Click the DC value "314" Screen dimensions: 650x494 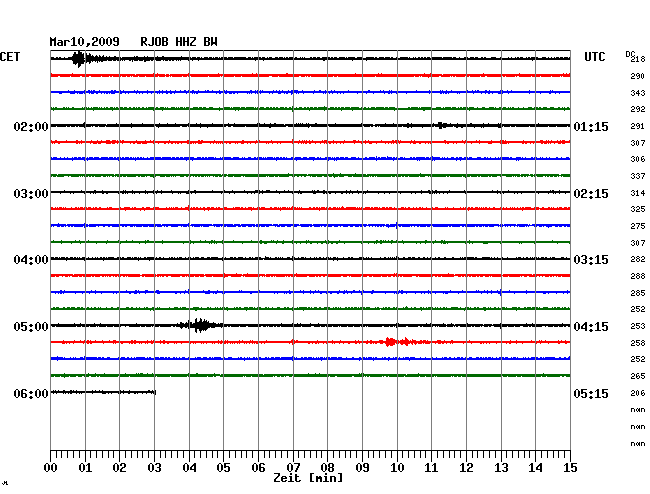pyautogui.click(x=638, y=193)
